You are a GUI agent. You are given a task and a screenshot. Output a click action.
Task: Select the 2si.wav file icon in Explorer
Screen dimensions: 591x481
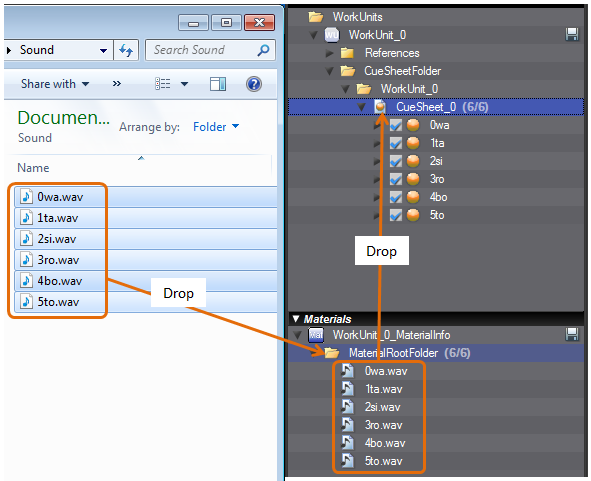[x=26, y=239]
